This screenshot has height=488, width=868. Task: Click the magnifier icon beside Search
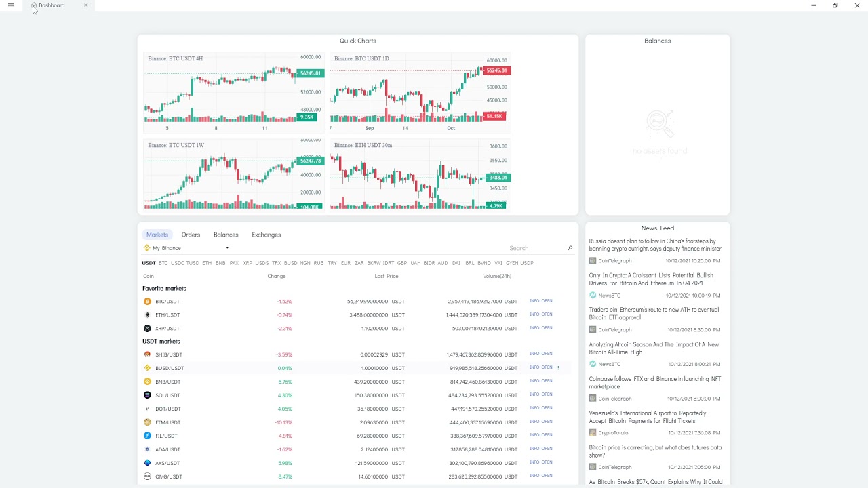(x=570, y=248)
